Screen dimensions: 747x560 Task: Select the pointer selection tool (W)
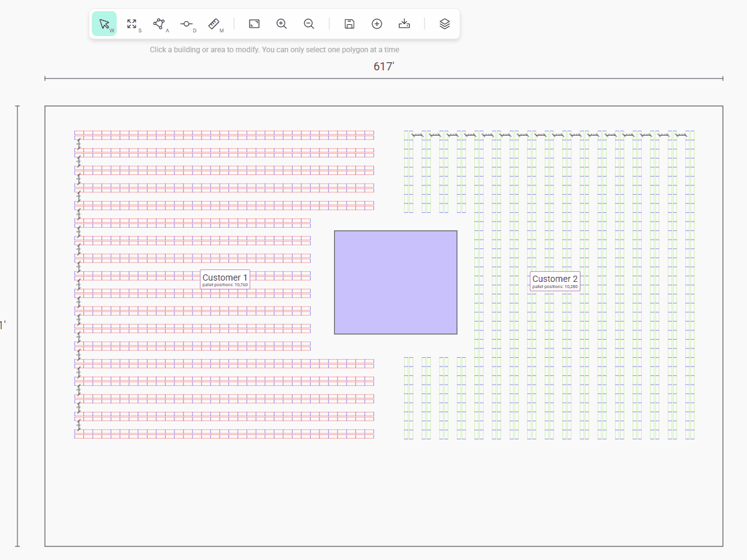pos(104,24)
